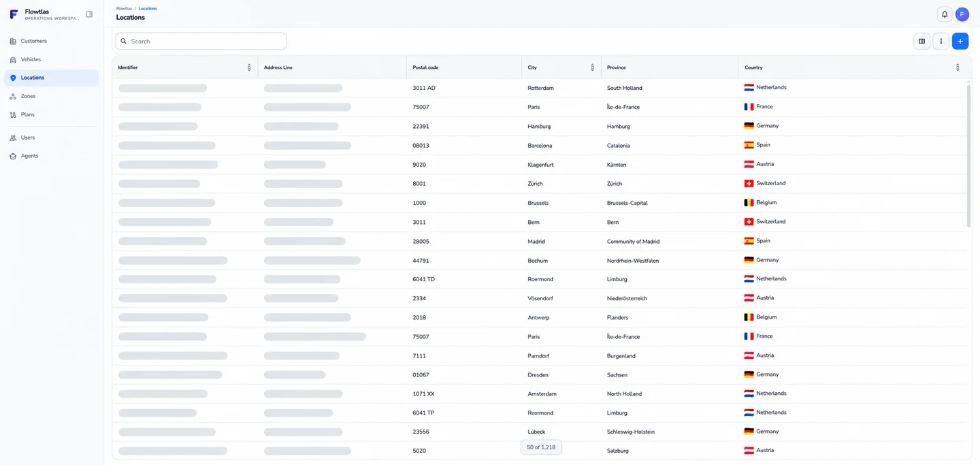The image size is (980, 465).
Task: Click the Community of Madrid cell
Action: click(x=633, y=242)
